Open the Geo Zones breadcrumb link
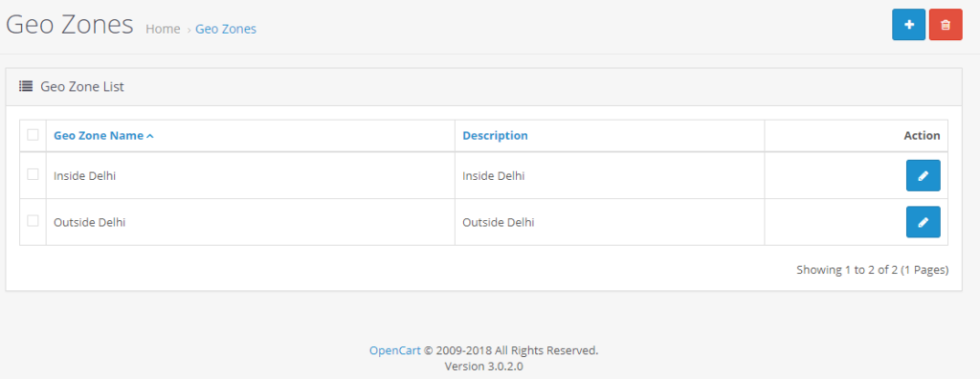Screen dimensions: 980x379 (226, 29)
